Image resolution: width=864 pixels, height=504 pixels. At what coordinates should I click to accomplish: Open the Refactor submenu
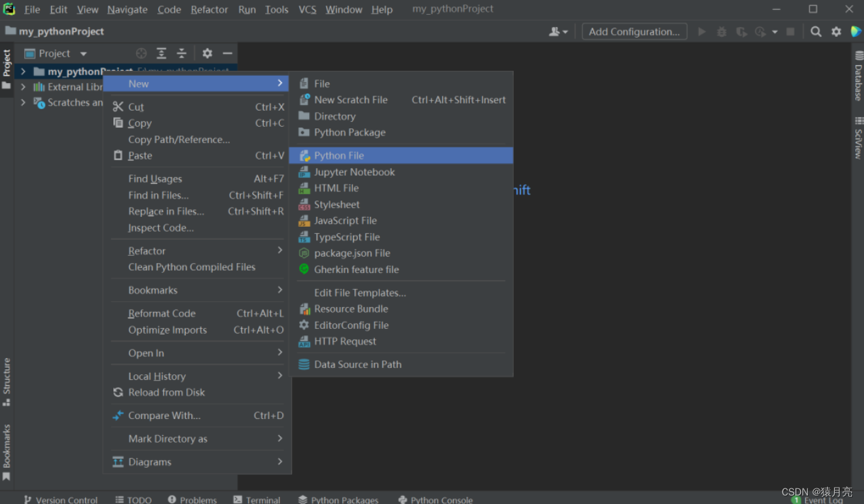click(197, 251)
